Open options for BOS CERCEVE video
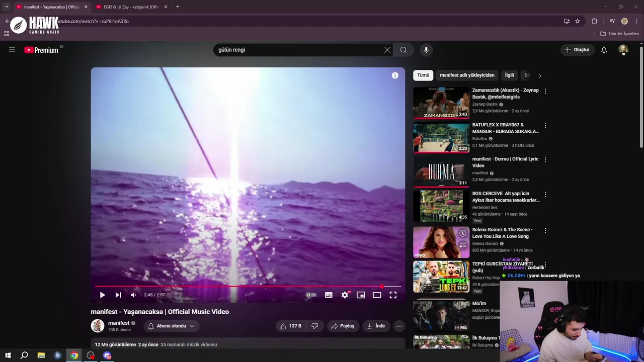This screenshot has height=362, width=644. (545, 194)
